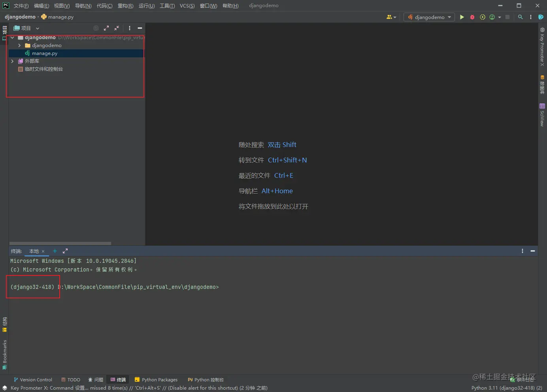Click the PyCharm logo in title bar

point(6,6)
